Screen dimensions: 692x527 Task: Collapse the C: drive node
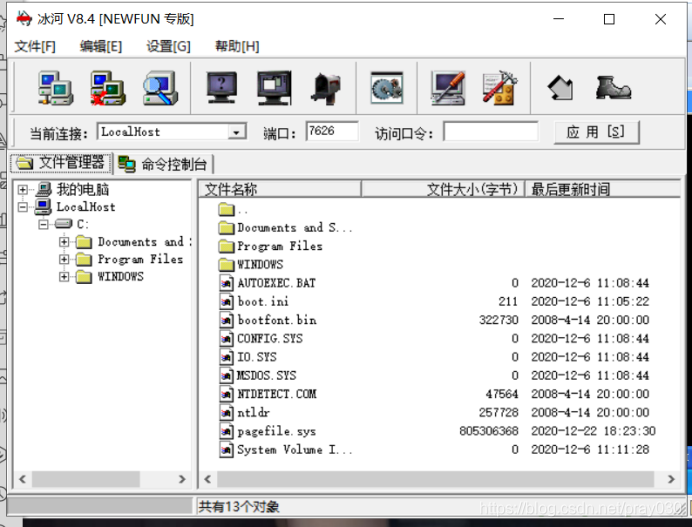click(x=43, y=224)
